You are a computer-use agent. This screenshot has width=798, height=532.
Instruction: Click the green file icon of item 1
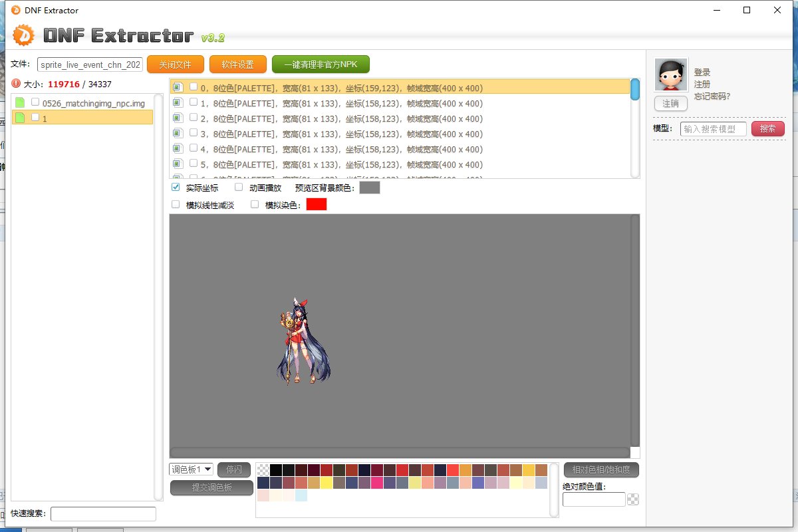(x=20, y=118)
